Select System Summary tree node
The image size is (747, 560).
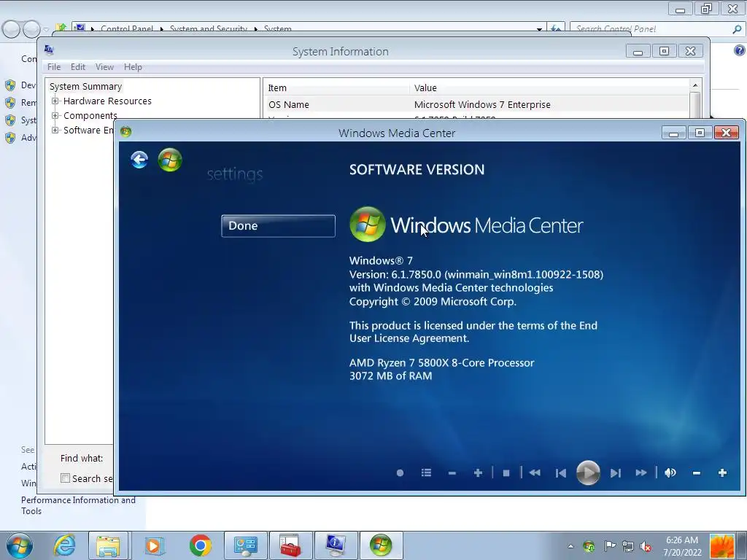[x=86, y=87]
